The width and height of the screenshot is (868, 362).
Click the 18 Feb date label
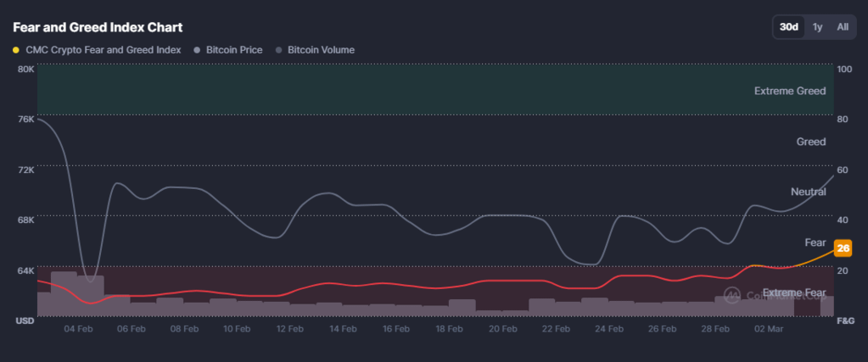[x=450, y=329]
